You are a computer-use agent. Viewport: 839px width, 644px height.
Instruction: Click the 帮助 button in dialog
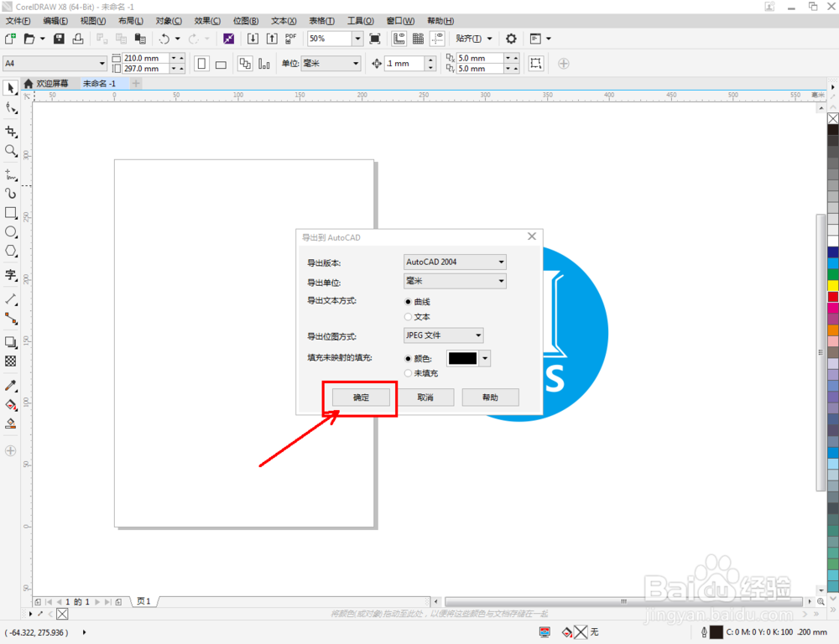490,397
